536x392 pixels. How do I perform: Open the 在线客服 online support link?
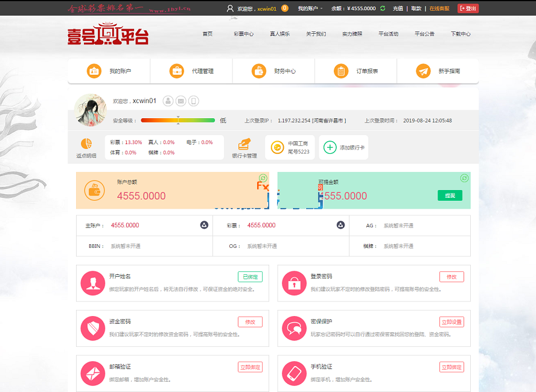click(x=439, y=8)
